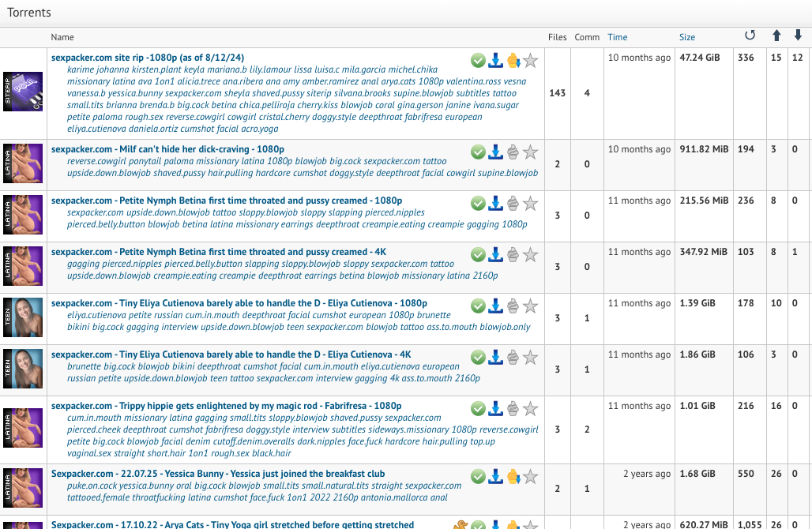Teen category thumbnail on 1.39 GiB row
Viewport: 812px width, 529px height.
click(x=23, y=317)
